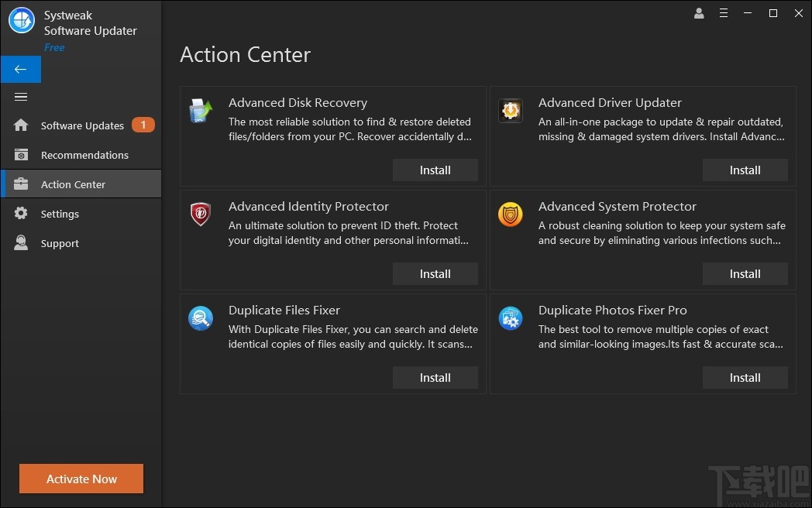Click the notification badge on Software Updates
812x508 pixels.
(143, 125)
